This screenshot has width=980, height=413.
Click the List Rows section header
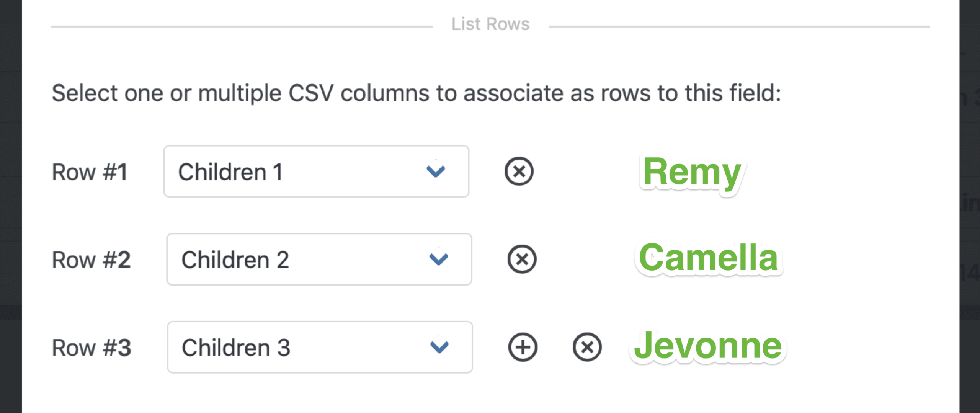pyautogui.click(x=490, y=24)
